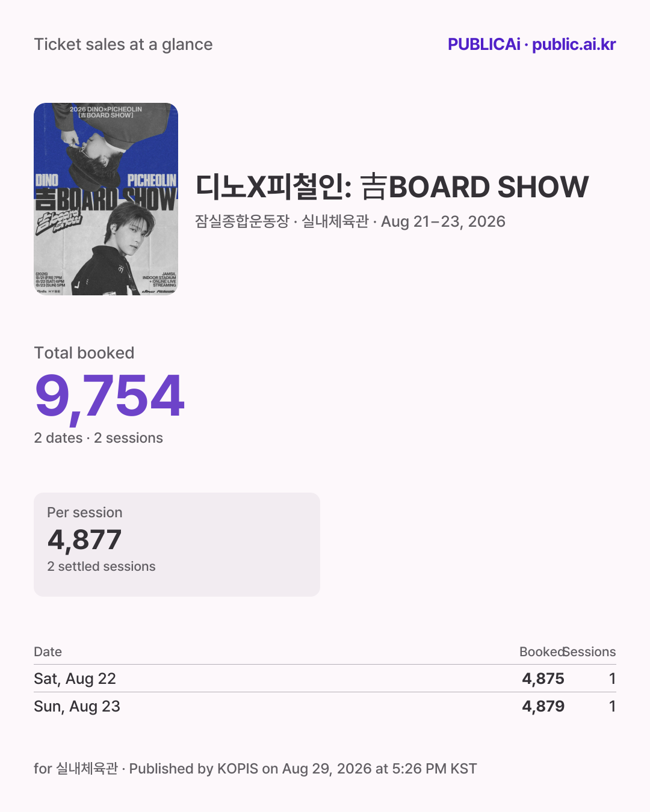Sort the table by the Date column header
Viewport: 650px width, 812px height.
(x=48, y=652)
